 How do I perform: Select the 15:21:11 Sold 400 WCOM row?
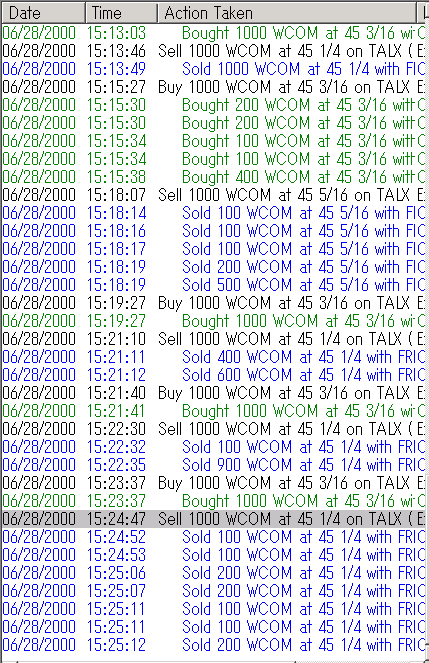tap(214, 357)
